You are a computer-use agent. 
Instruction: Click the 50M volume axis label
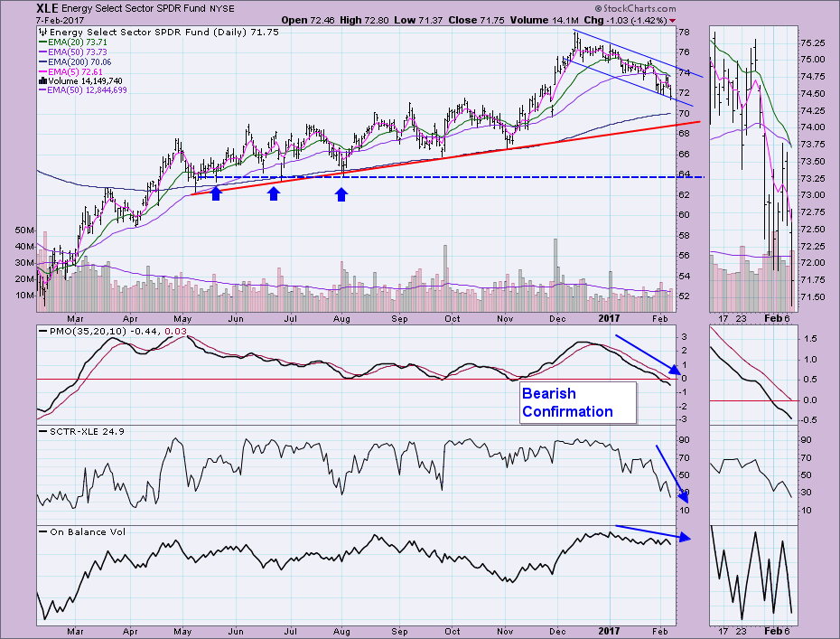tap(24, 230)
